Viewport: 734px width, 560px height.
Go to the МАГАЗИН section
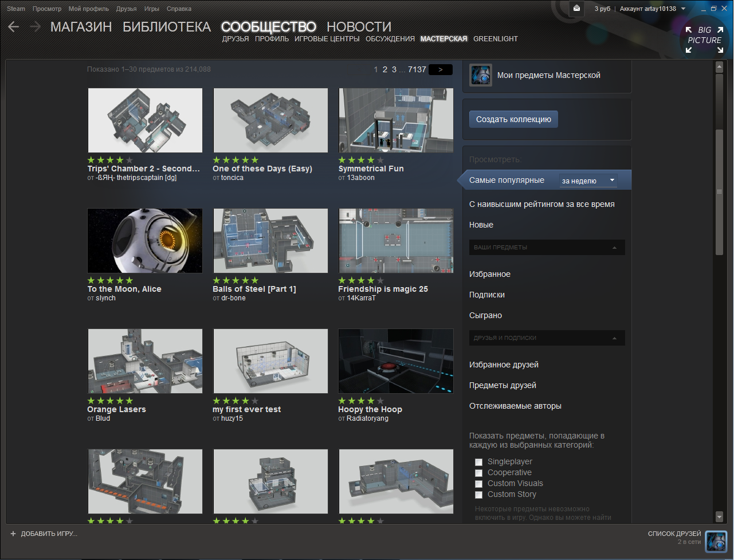[81, 27]
